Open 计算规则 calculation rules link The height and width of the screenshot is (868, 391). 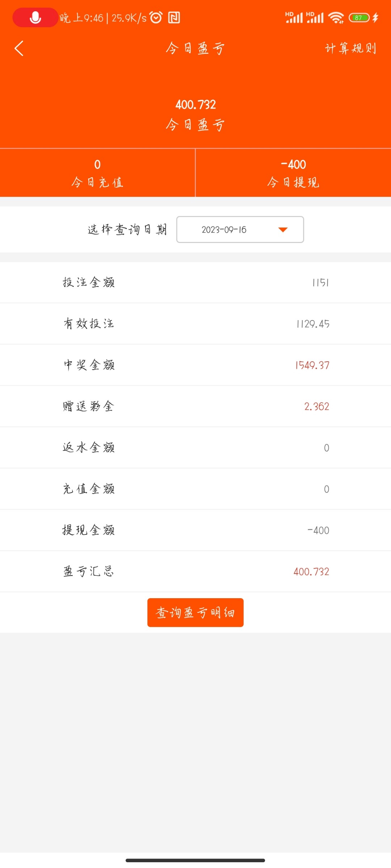(350, 48)
